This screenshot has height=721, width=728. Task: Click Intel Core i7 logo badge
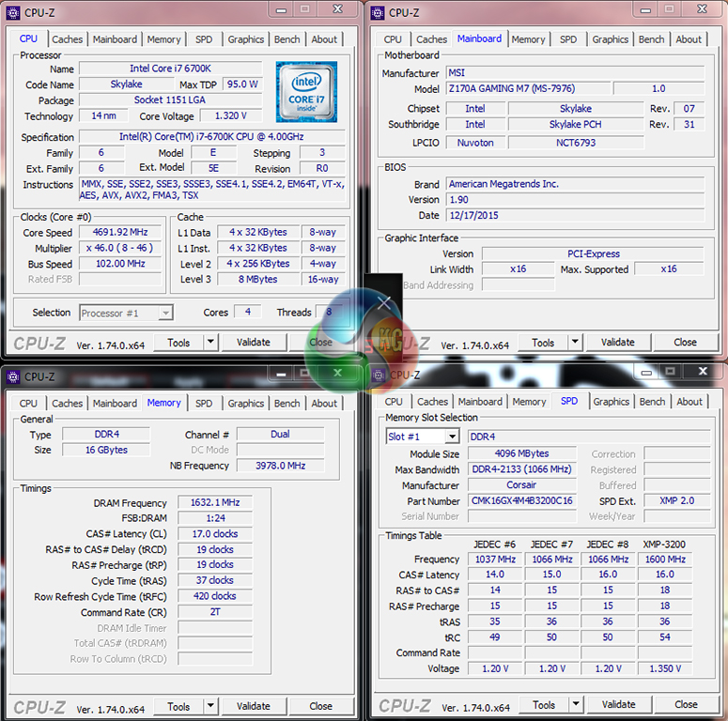306,92
